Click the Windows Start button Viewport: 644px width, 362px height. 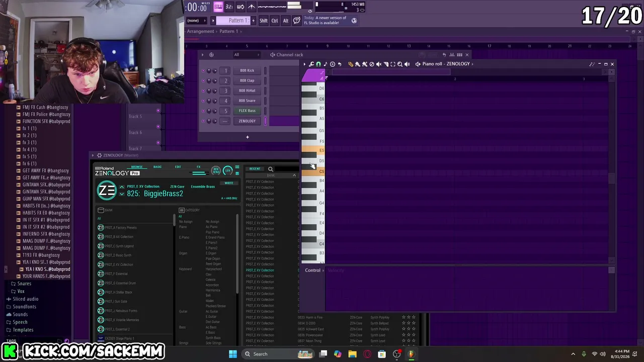point(233,354)
